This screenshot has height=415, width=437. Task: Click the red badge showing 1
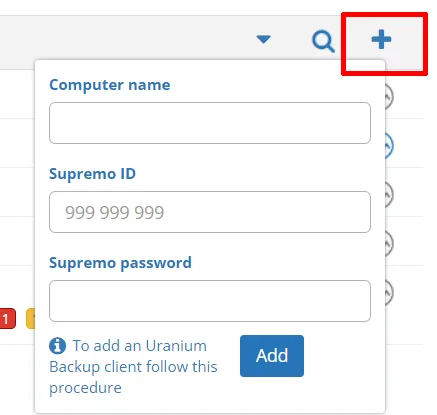click(x=7, y=319)
